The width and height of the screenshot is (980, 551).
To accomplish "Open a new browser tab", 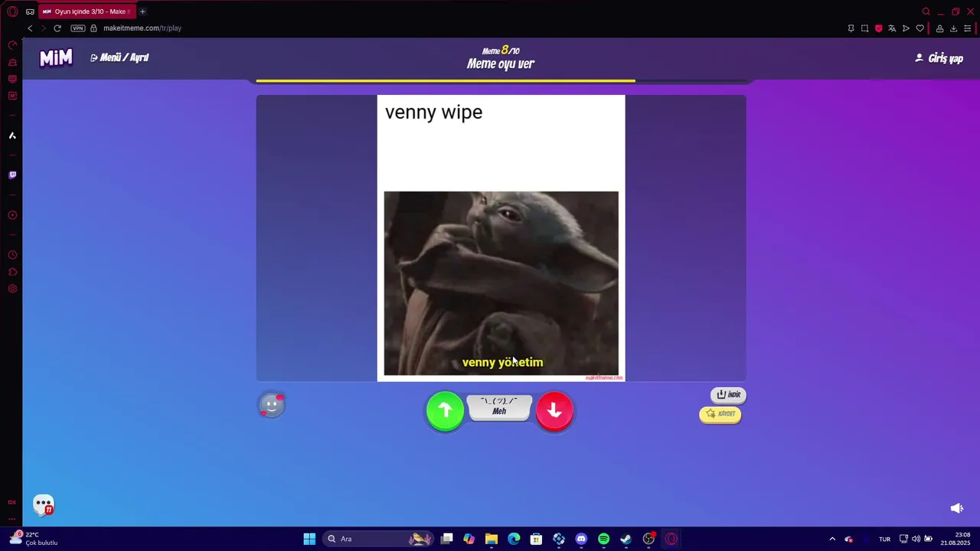I will [142, 11].
